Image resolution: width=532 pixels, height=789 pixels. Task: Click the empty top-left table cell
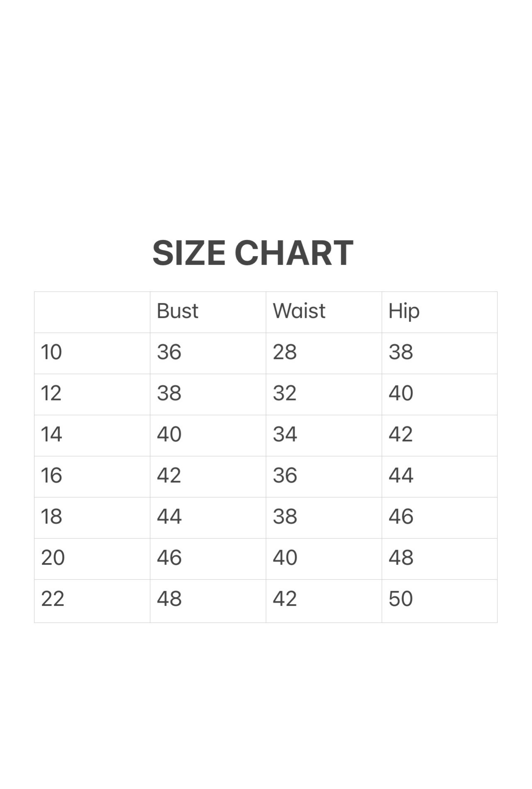point(92,312)
